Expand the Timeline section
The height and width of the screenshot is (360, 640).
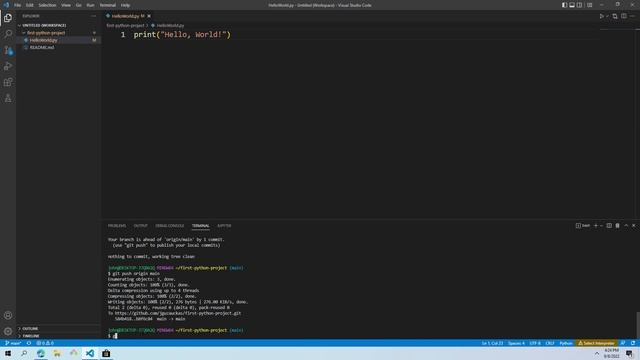[31, 336]
